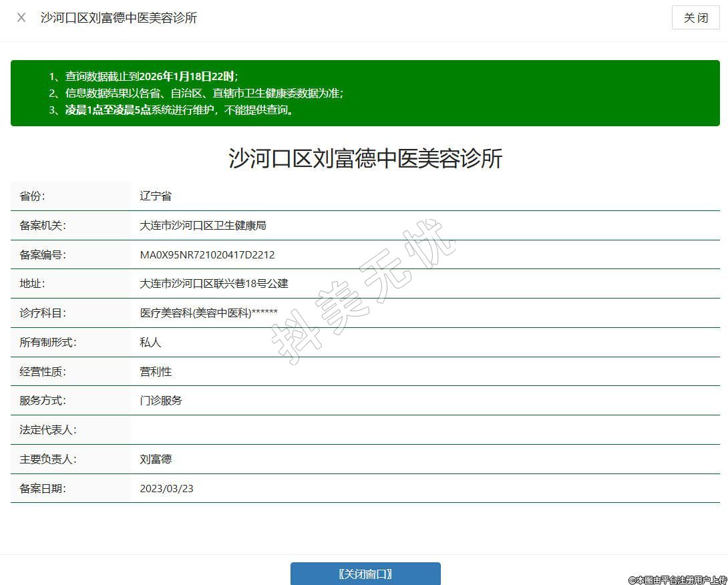Click the header title text beside the X icon
The width and height of the screenshot is (728, 585).
[x=119, y=18]
